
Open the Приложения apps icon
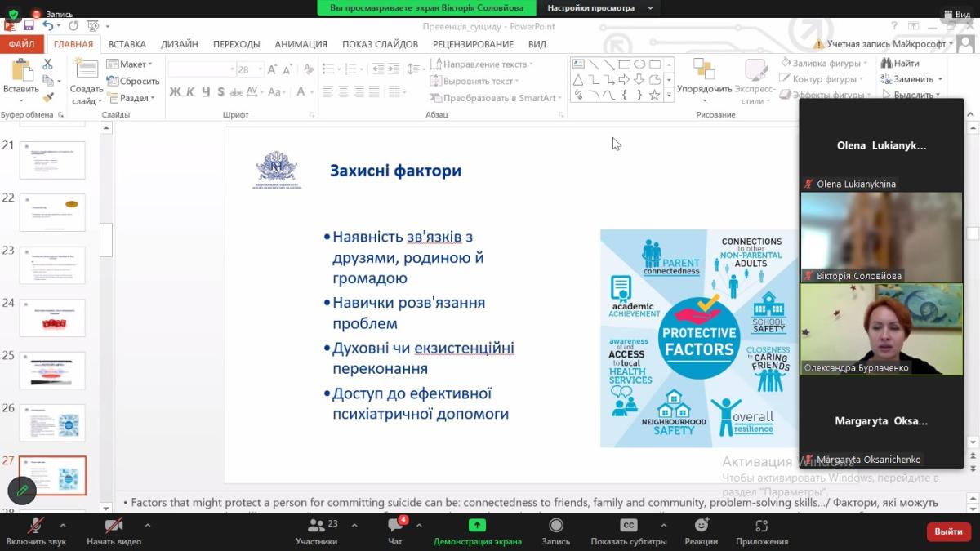(761, 526)
